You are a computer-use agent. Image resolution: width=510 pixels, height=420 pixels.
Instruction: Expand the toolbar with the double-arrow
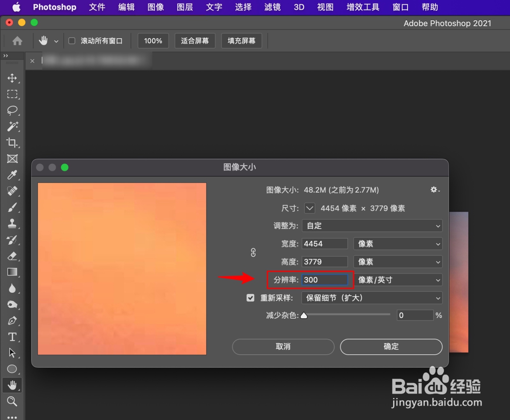[x=6, y=55]
